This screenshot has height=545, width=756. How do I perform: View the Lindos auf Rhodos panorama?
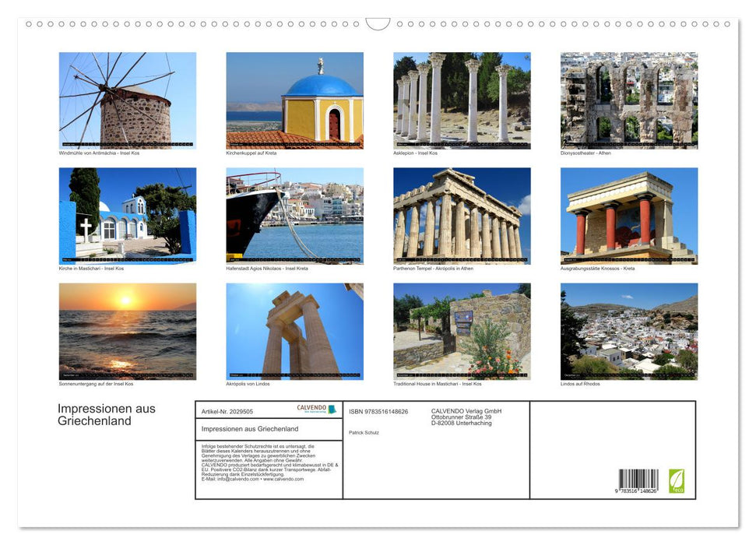point(628,331)
